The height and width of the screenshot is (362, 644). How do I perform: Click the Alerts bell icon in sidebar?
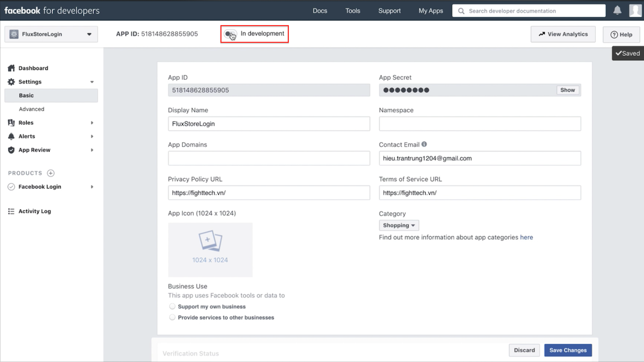coord(11,136)
